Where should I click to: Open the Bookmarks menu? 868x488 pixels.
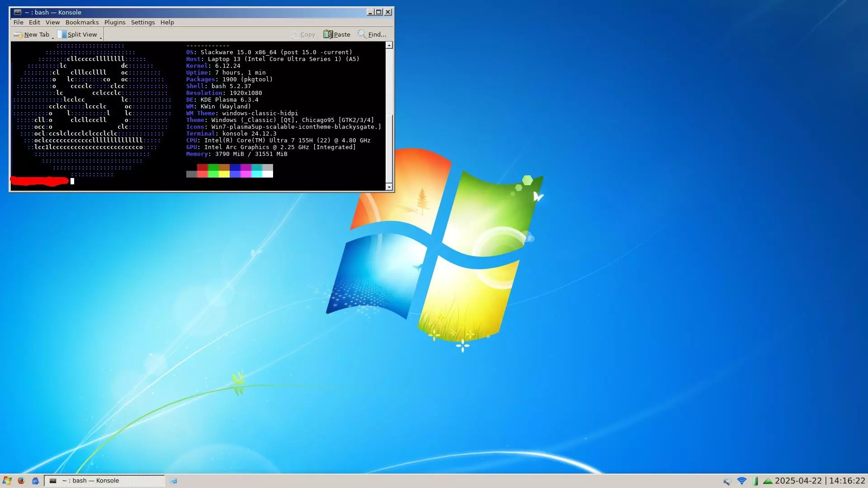coord(82,22)
